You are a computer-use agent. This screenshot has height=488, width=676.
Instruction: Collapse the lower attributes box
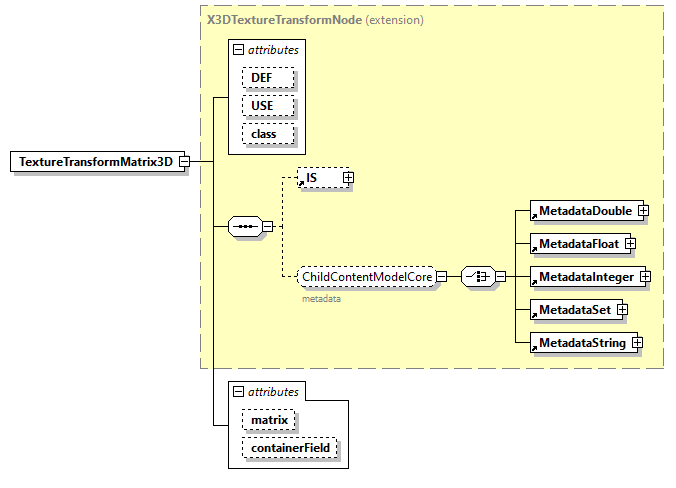click(238, 393)
